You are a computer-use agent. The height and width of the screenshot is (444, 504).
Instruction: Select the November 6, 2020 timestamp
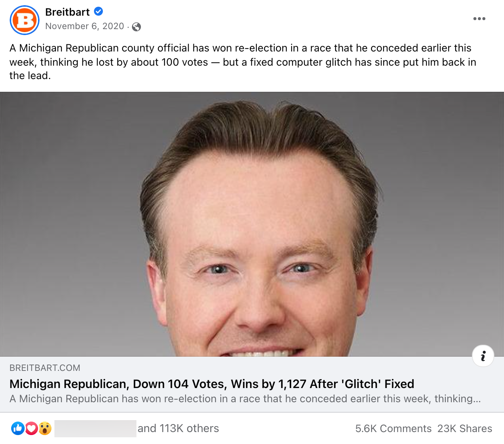click(x=85, y=26)
